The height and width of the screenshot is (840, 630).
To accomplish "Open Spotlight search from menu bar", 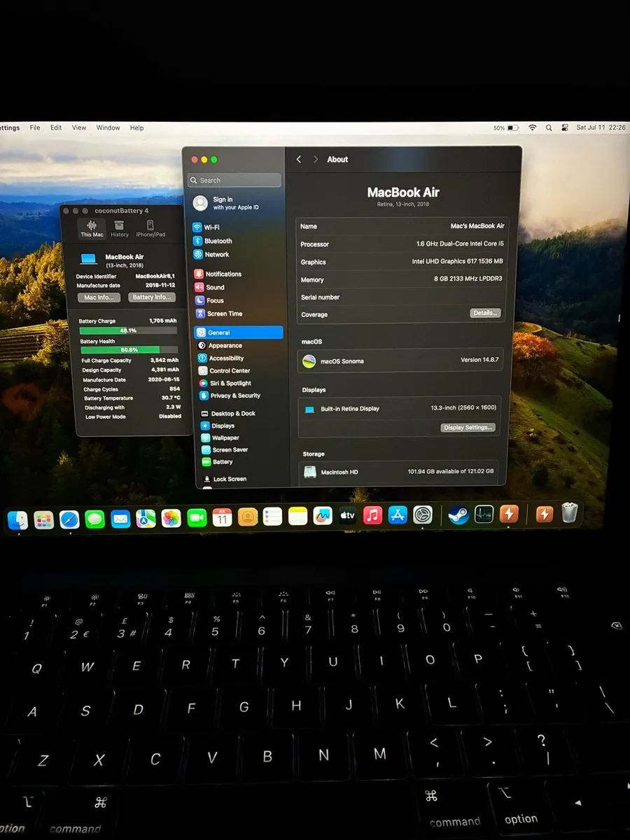I will tap(549, 128).
